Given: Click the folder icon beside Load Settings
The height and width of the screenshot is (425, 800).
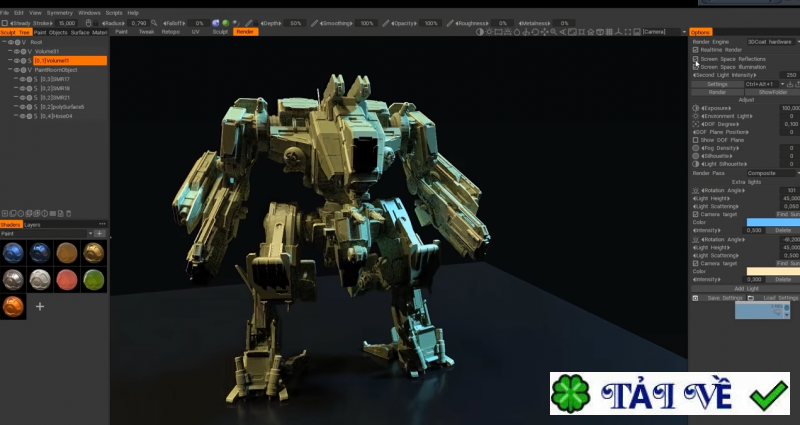Looking at the screenshot, I should [751, 298].
